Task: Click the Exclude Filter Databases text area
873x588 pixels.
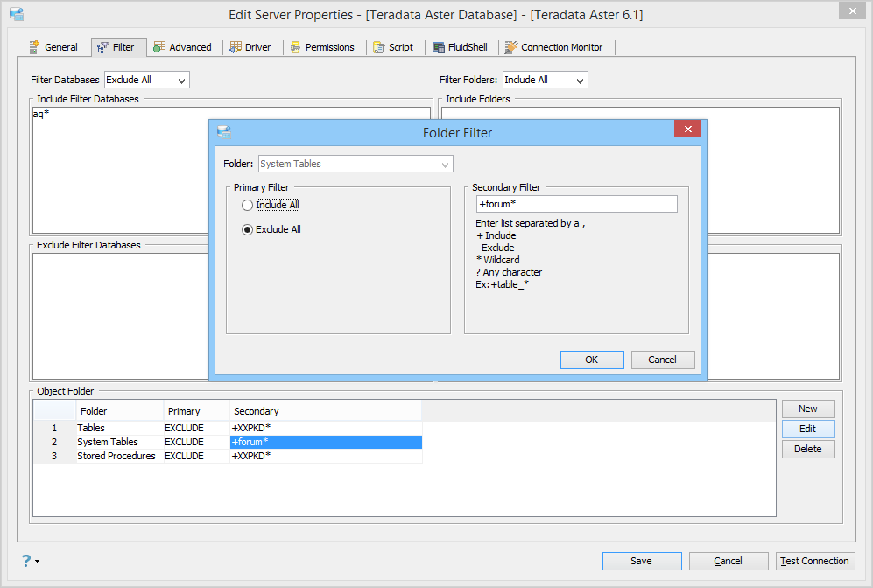Action: click(120, 316)
